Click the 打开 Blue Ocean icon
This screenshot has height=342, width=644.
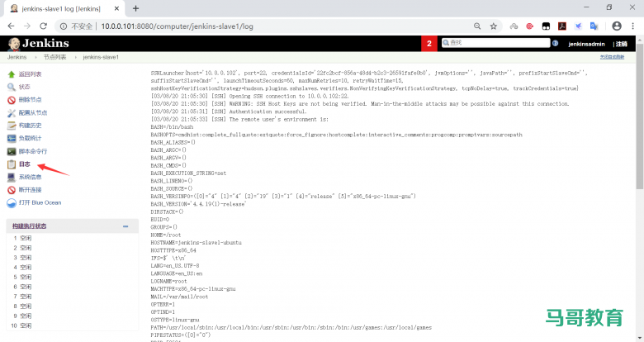pyautogui.click(x=12, y=203)
